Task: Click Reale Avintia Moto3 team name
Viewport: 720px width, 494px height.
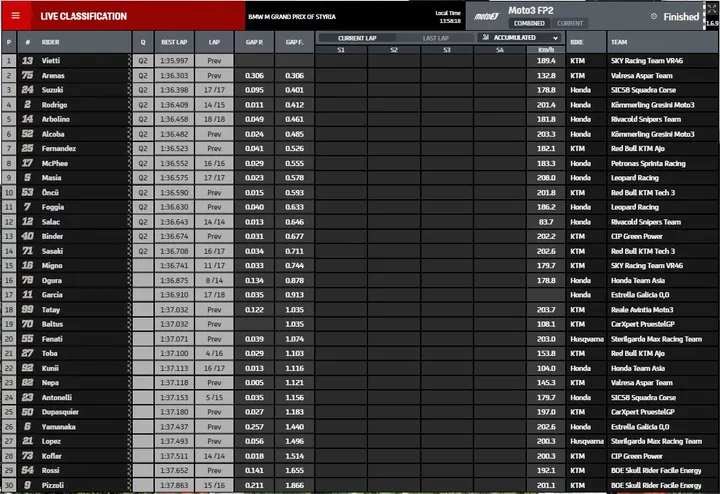Action: coord(642,309)
